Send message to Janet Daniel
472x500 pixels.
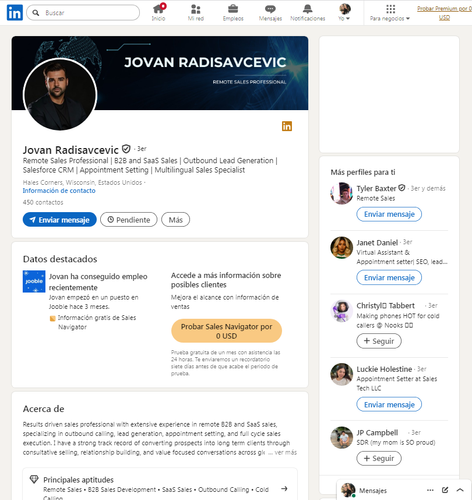tap(389, 277)
